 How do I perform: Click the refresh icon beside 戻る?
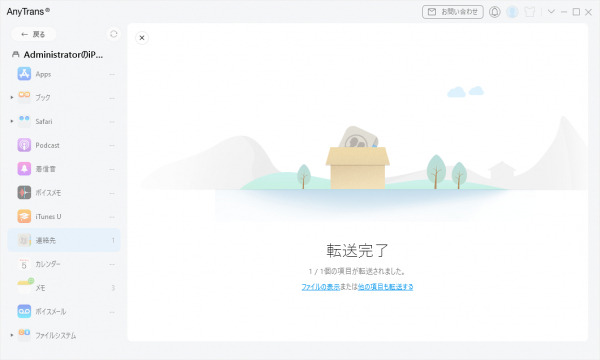tap(114, 34)
